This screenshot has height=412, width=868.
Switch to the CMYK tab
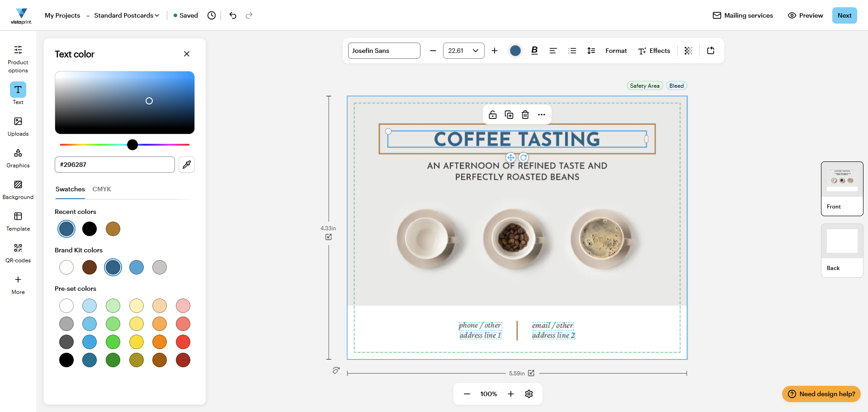click(x=102, y=189)
